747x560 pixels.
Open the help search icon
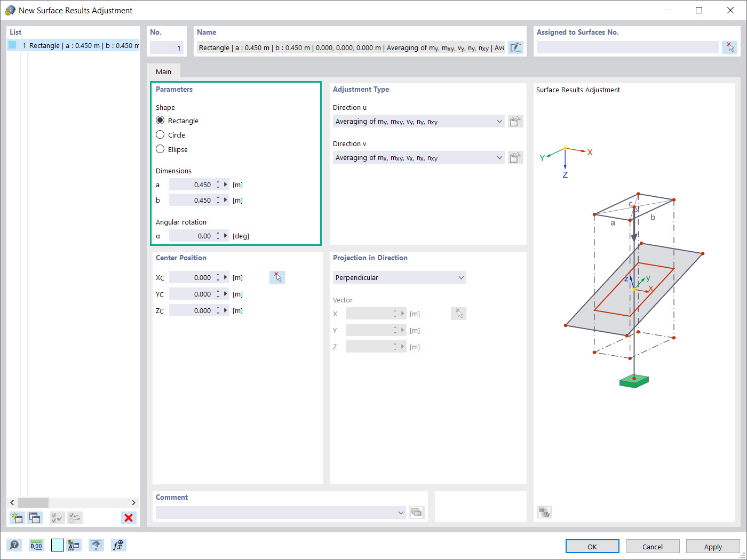pos(14,545)
